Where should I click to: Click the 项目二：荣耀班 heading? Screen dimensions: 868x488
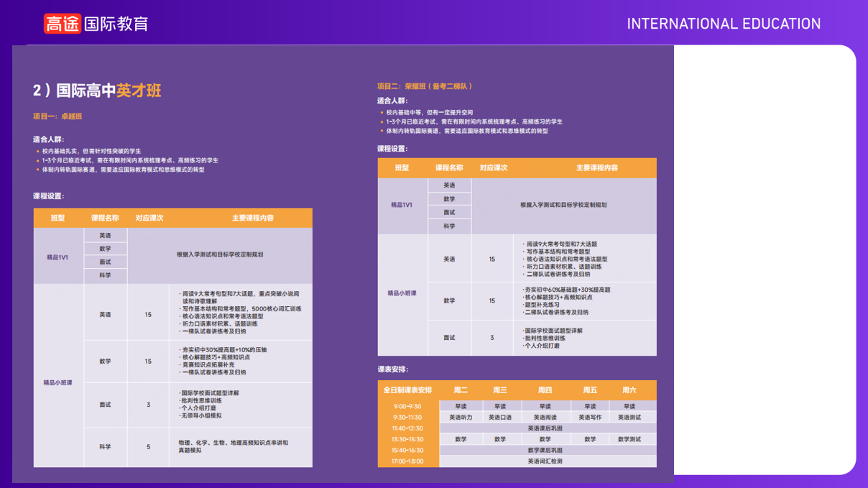click(425, 86)
